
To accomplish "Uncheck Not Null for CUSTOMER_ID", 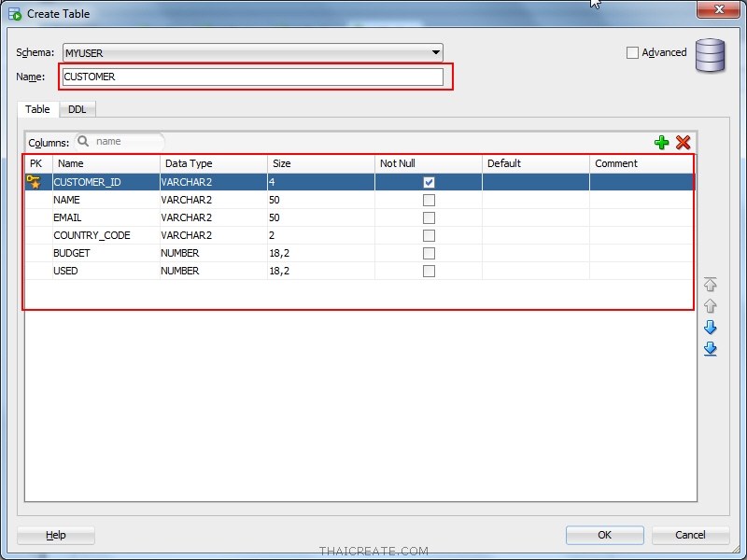I will coord(429,183).
